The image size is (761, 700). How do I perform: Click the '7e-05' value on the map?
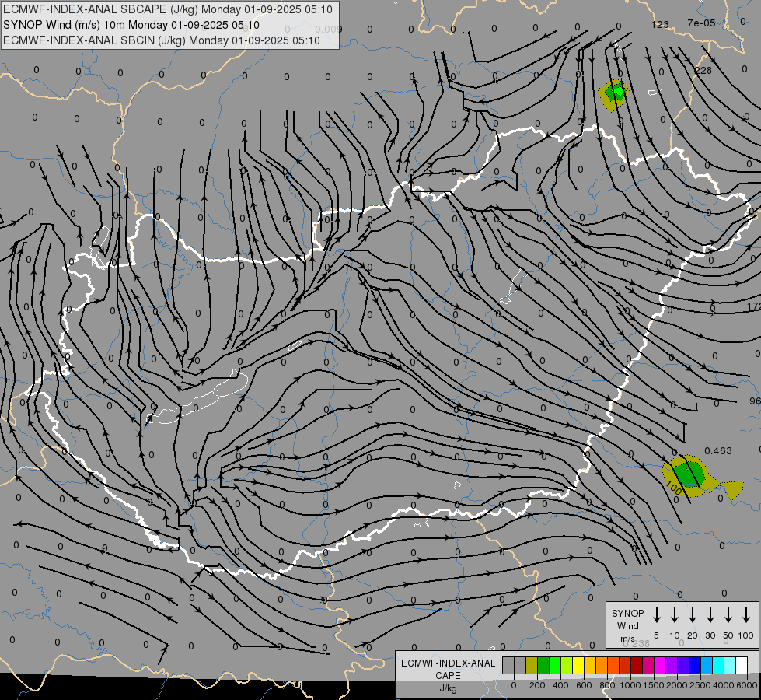[701, 23]
